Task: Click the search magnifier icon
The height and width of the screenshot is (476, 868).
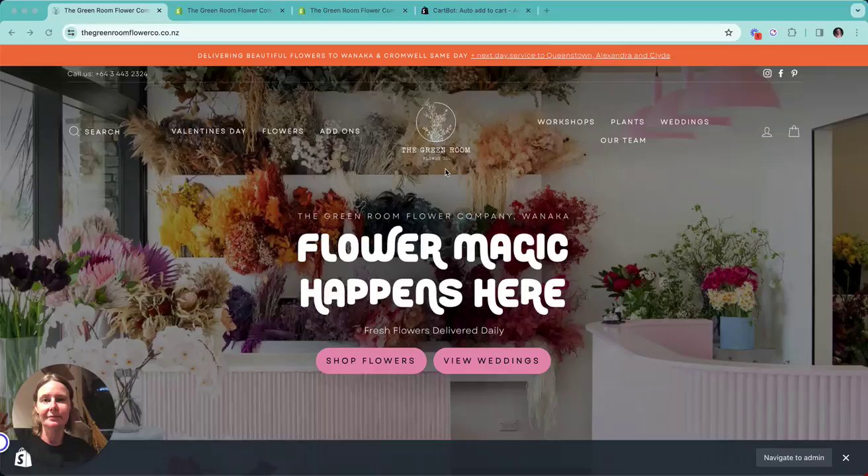Action: point(74,131)
